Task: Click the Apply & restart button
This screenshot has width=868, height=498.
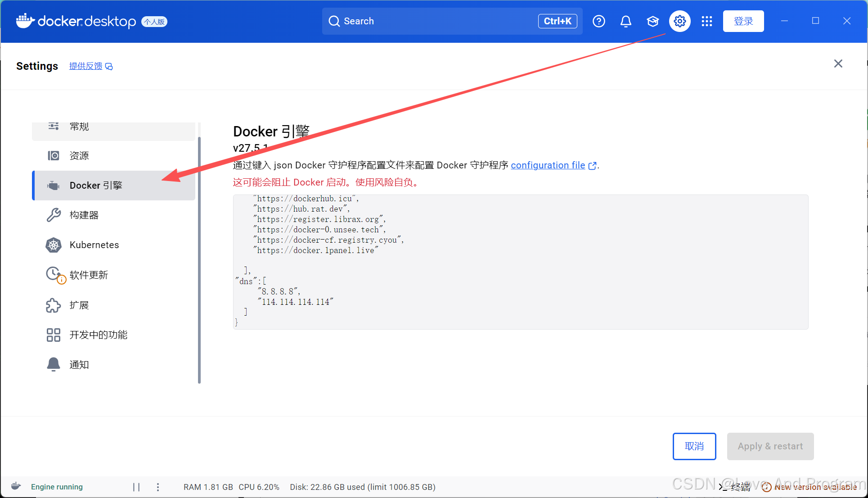Action: 770,446
